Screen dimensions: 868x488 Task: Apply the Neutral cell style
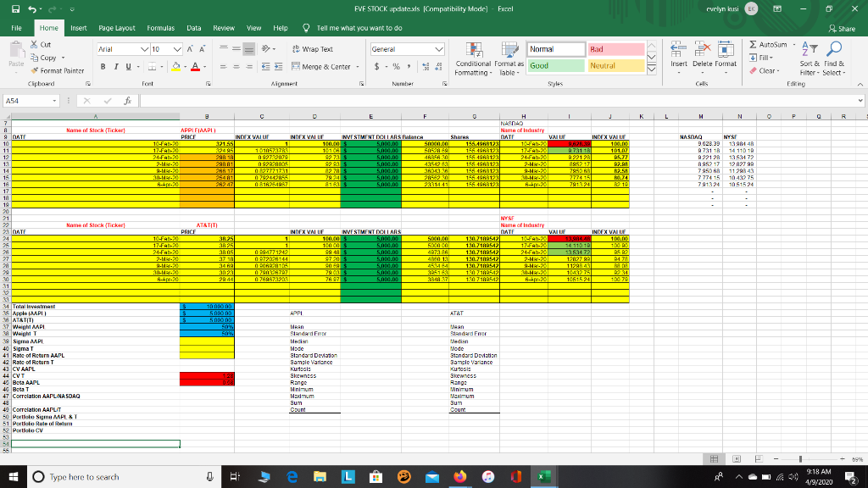[x=615, y=66]
